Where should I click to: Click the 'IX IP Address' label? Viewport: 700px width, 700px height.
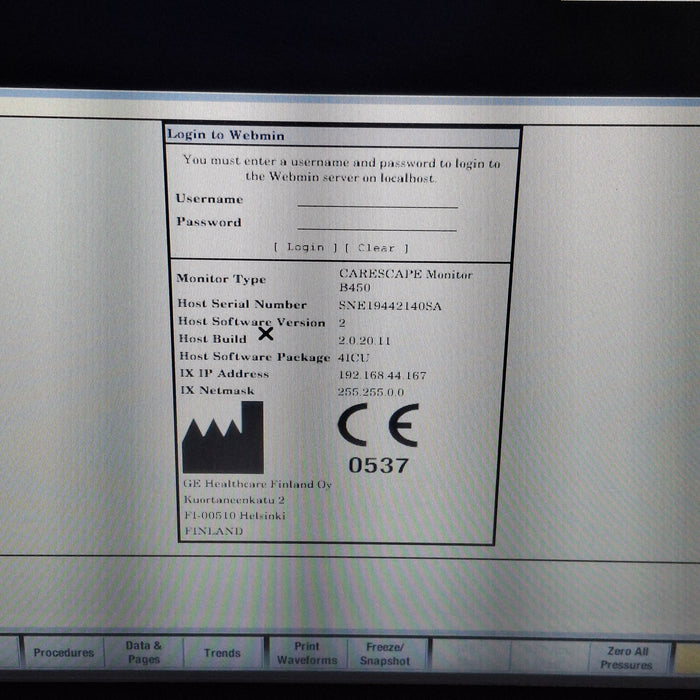pos(224,373)
